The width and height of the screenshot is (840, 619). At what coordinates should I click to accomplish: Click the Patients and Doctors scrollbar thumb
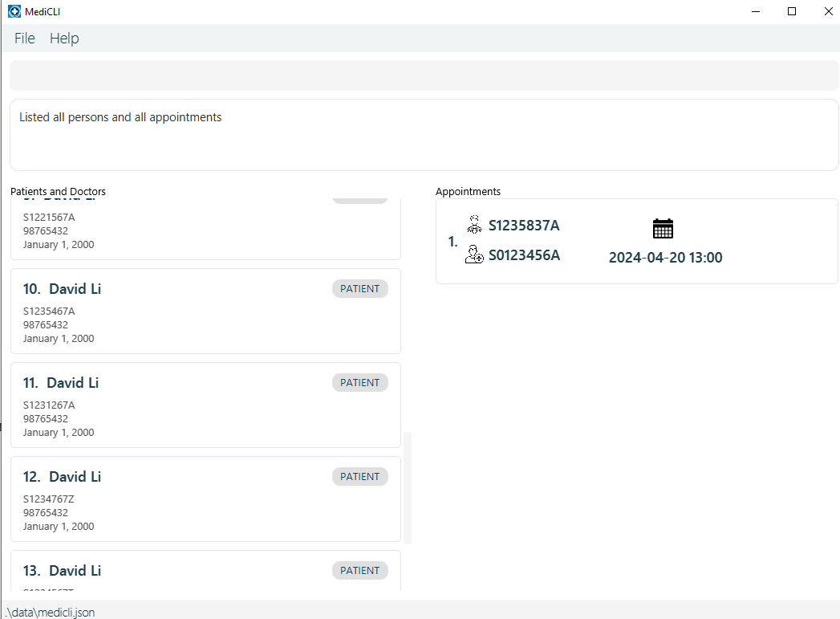coord(408,487)
